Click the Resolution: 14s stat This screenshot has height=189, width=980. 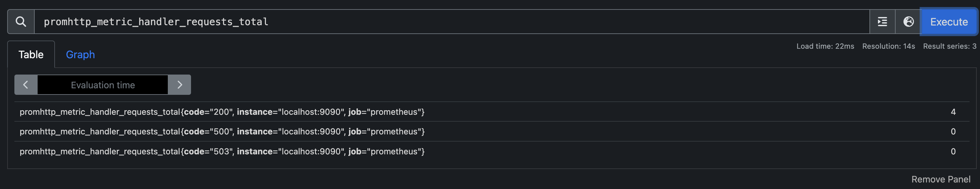888,46
